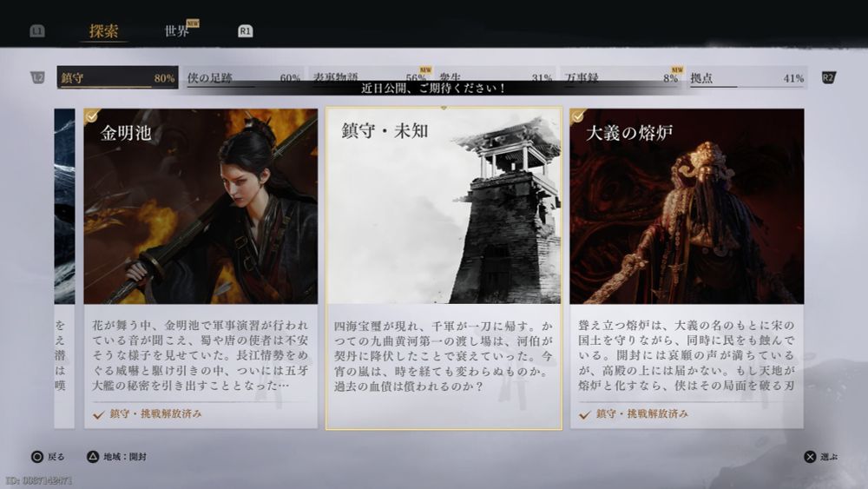This screenshot has width=868, height=489.
Task: Click the 鎮守 progress bar under 80%
Action: (x=117, y=87)
